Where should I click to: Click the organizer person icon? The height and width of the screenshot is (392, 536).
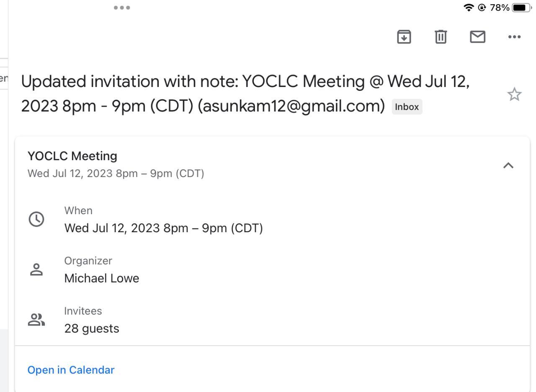[36, 270]
